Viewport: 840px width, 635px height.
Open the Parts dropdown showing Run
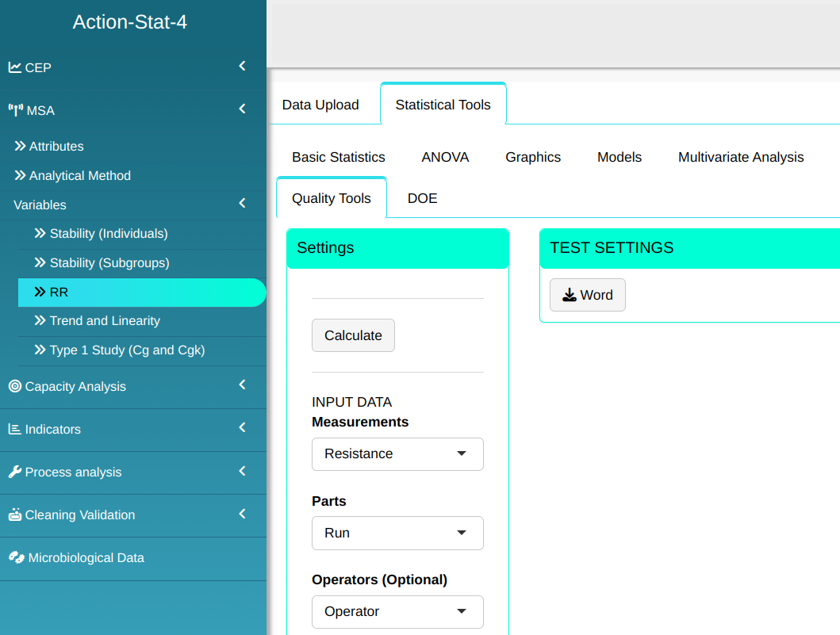397,533
